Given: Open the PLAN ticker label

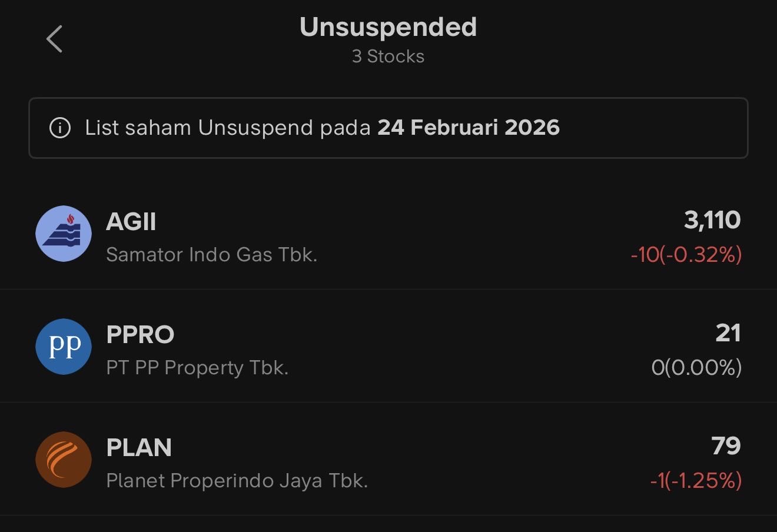Looking at the screenshot, I should click(139, 448).
